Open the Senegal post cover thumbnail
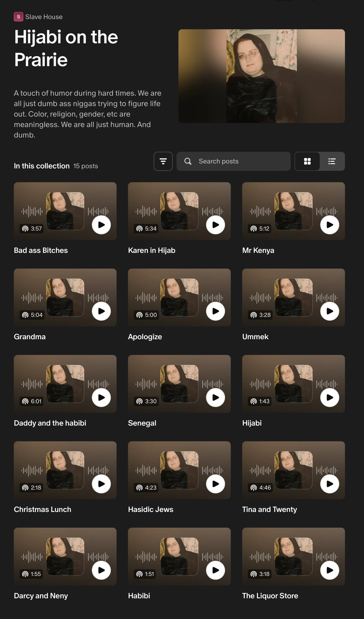Image resolution: width=364 pixels, height=619 pixels. [x=179, y=384]
